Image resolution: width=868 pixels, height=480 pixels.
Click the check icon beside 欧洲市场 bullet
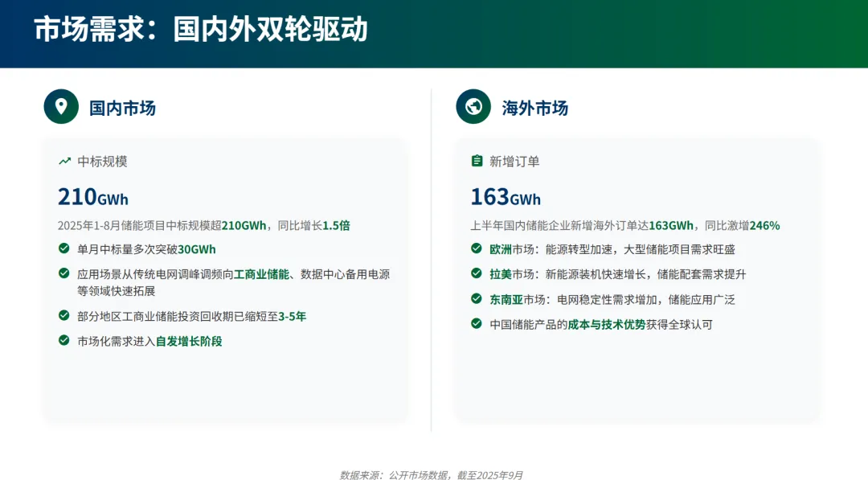(x=477, y=249)
